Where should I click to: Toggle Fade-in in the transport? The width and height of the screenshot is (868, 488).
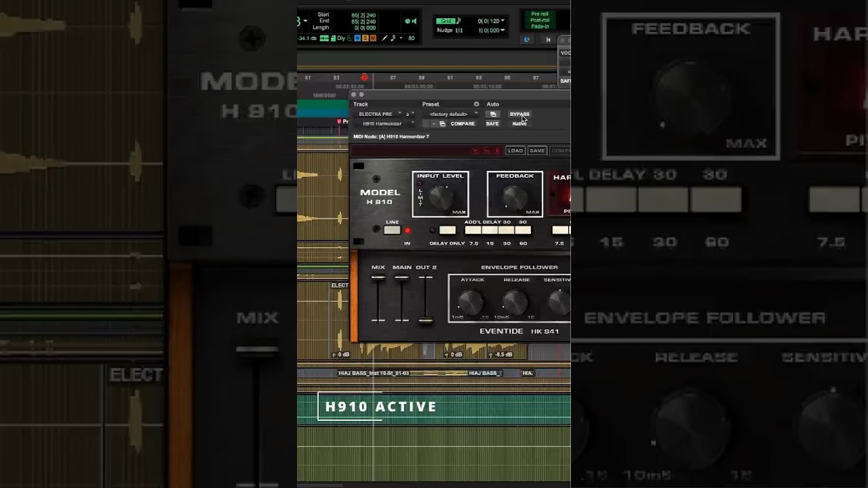(x=540, y=26)
